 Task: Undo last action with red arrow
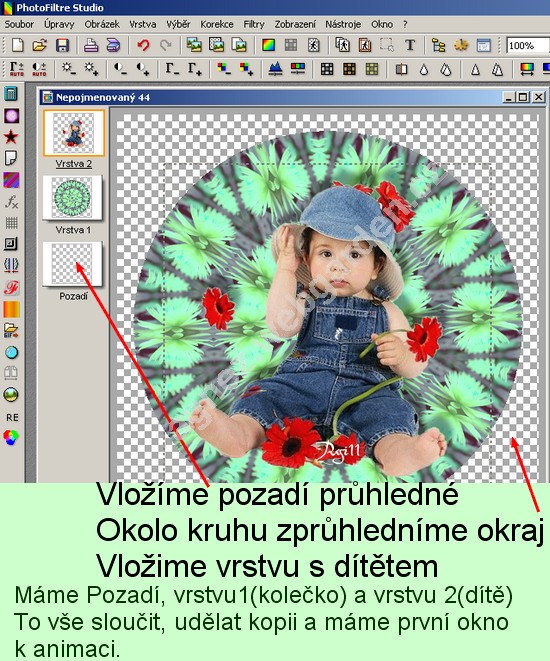click(x=143, y=45)
